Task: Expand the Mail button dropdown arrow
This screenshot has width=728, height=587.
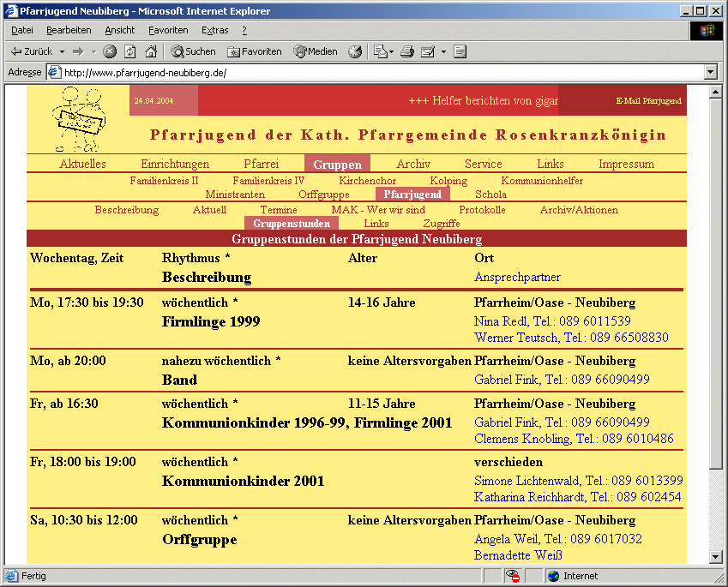Action: tap(391, 51)
